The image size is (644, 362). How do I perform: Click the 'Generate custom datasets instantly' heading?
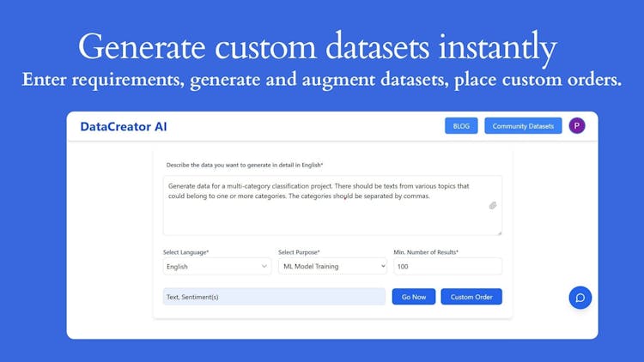pyautogui.click(x=318, y=47)
